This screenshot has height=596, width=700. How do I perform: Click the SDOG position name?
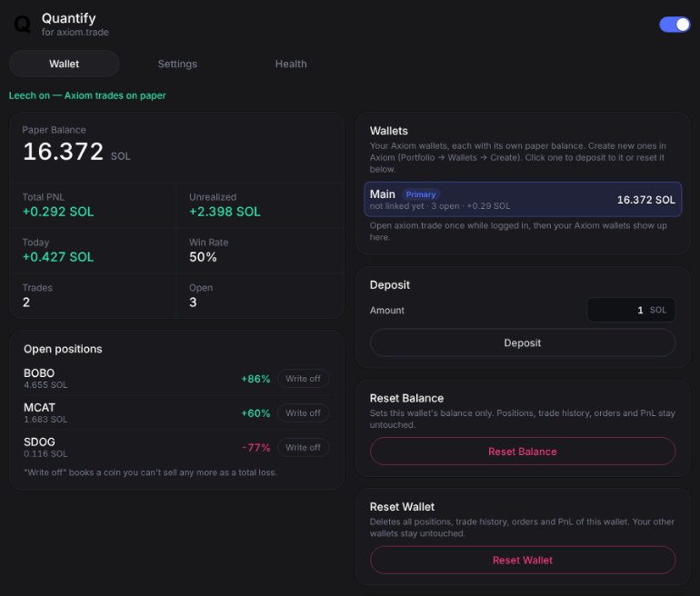(39, 442)
